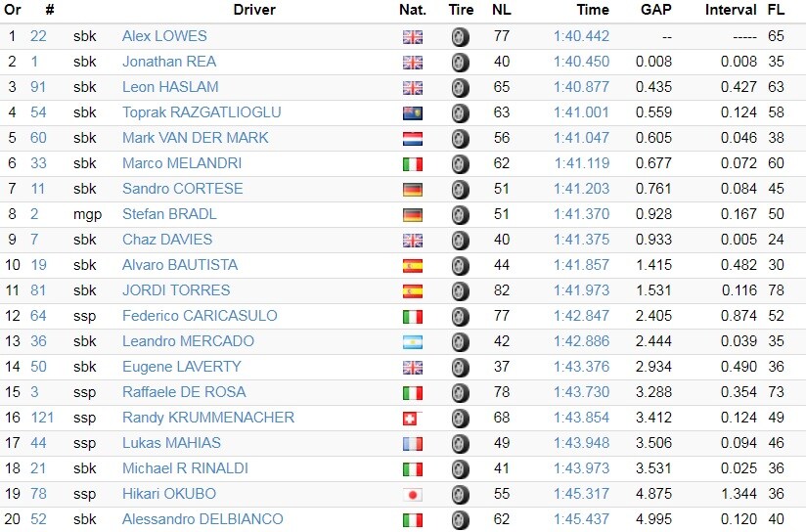Click the GAP column header
Viewport: 806px width, 532px height.
pos(656,10)
